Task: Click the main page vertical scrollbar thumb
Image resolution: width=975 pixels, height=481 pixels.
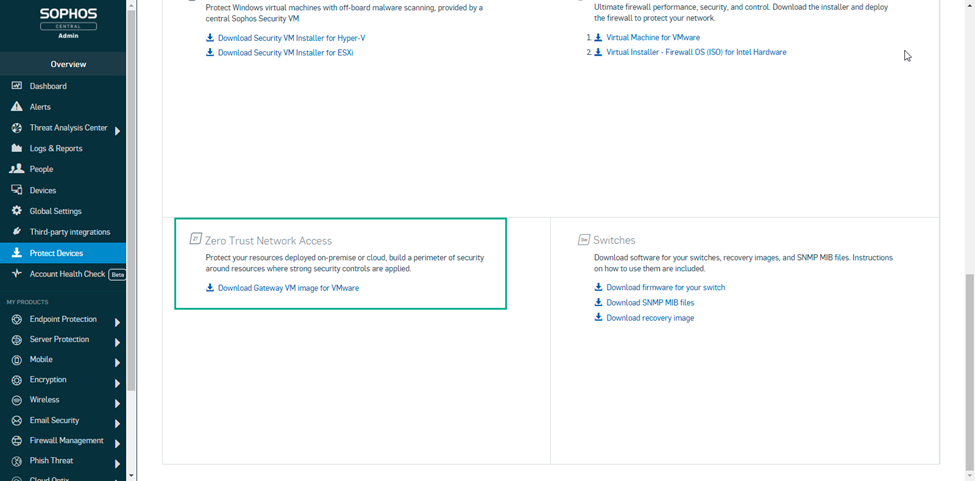Action: 970,373
